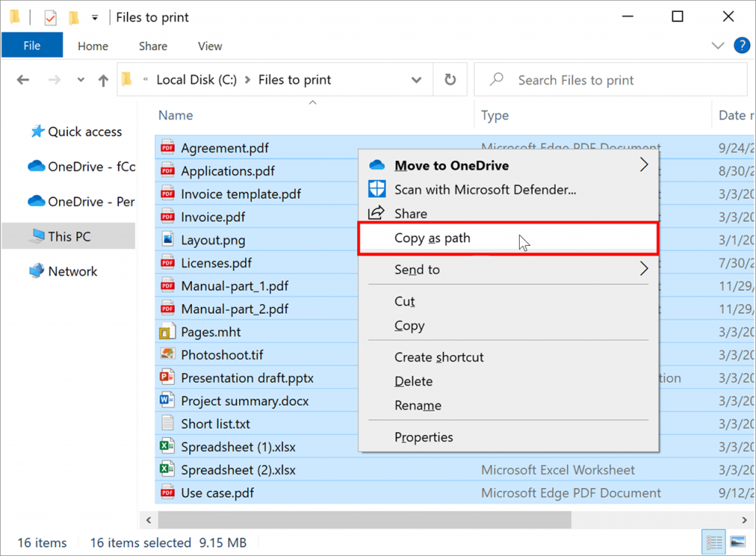Select Properties in the context menu
756x556 pixels.
tap(424, 437)
